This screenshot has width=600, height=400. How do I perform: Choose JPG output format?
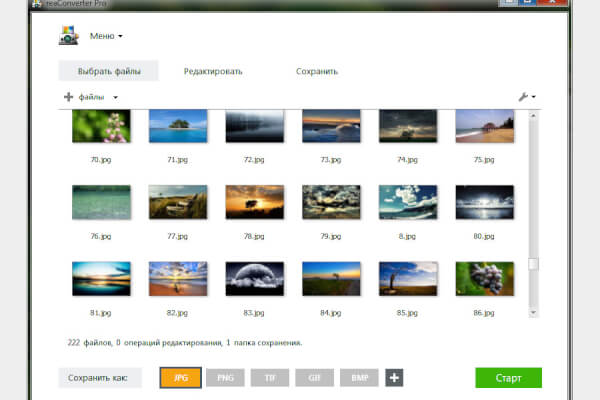pos(181,378)
